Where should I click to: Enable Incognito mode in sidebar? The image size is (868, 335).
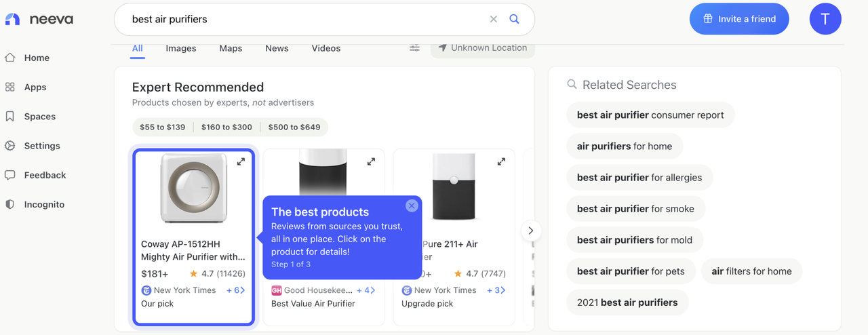pos(35,203)
